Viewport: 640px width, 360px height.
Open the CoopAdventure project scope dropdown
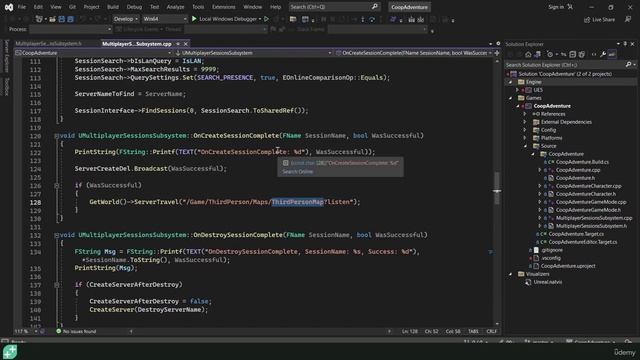coord(93,53)
